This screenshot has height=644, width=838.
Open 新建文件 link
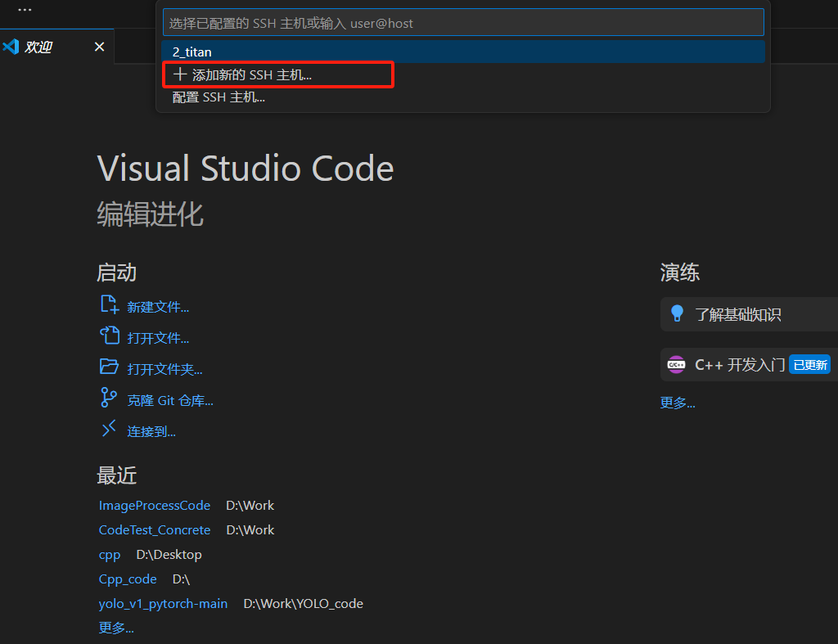(158, 307)
